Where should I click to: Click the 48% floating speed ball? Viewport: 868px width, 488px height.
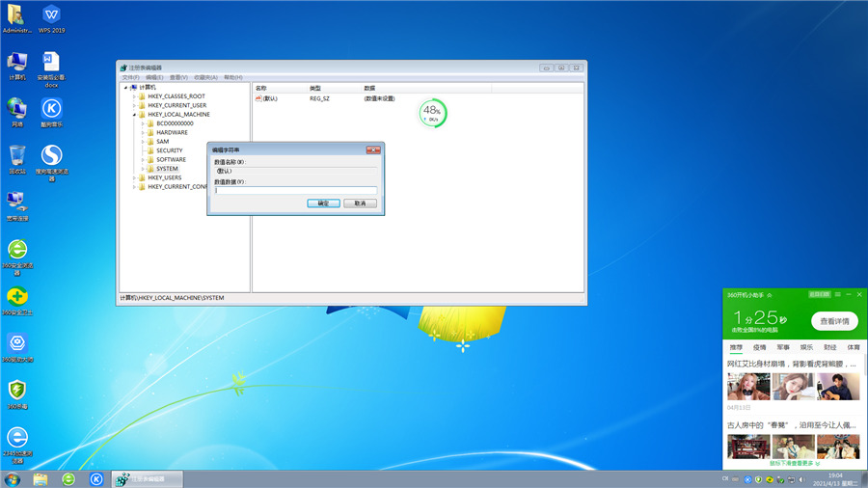(x=432, y=114)
